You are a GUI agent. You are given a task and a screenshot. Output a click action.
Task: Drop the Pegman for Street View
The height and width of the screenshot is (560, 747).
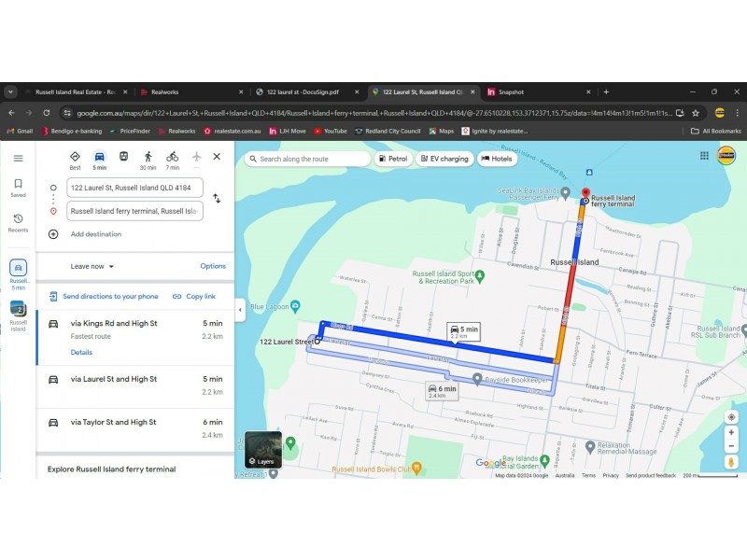click(x=731, y=461)
